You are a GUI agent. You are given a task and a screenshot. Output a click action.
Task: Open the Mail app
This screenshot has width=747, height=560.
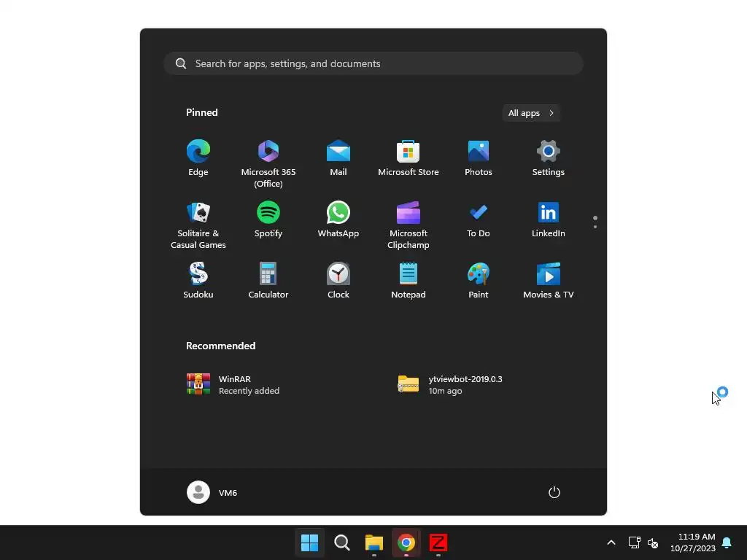[x=338, y=158]
